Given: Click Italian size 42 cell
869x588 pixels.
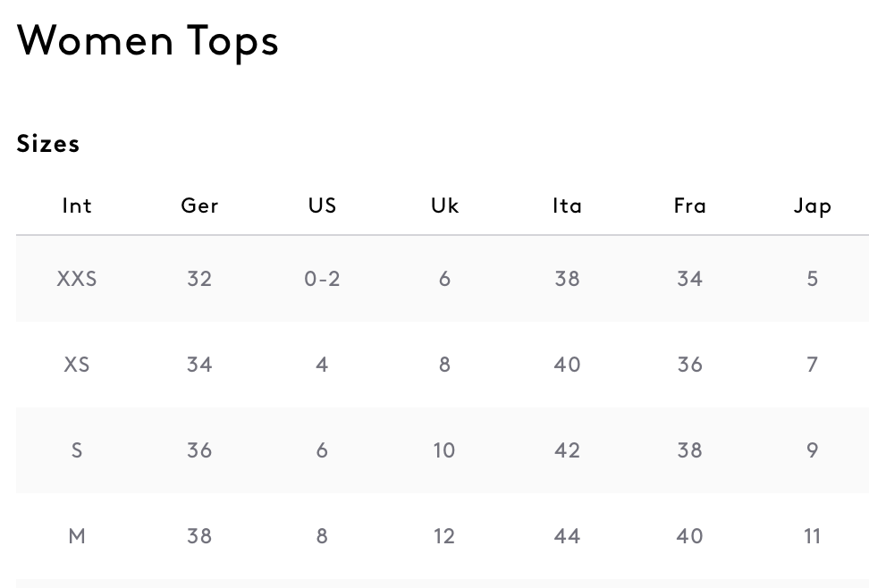Looking at the screenshot, I should (567, 450).
